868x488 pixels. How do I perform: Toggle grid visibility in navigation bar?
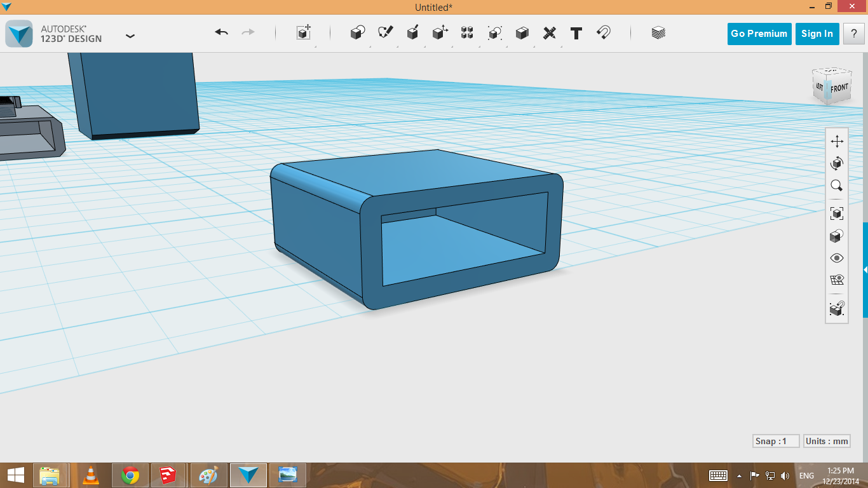pos(837,280)
